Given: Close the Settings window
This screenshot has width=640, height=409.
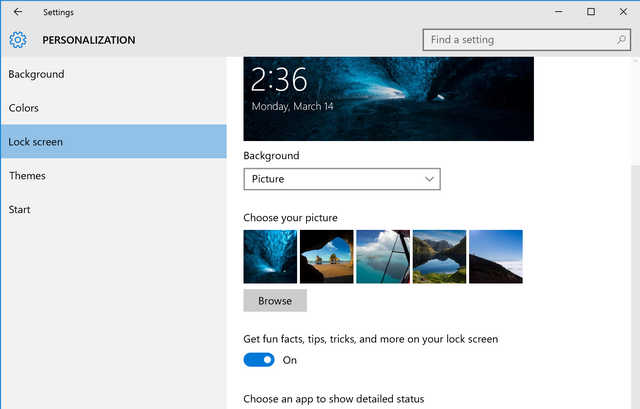Looking at the screenshot, I should coord(623,12).
